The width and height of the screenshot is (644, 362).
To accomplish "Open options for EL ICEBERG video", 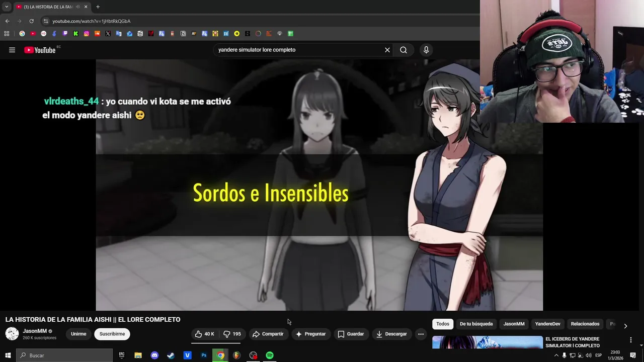I will click(x=631, y=340).
